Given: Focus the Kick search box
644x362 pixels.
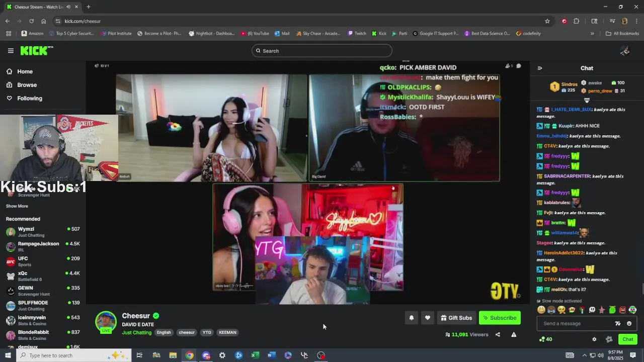Looking at the screenshot, I should click(x=321, y=51).
